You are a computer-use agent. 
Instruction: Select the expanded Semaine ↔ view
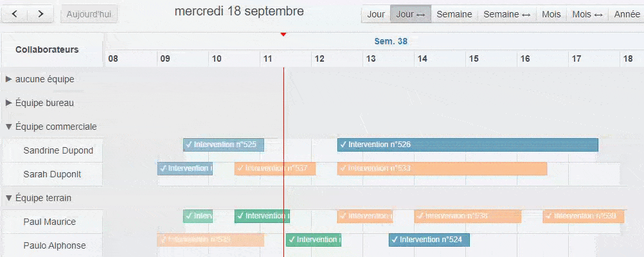pyautogui.click(x=507, y=14)
